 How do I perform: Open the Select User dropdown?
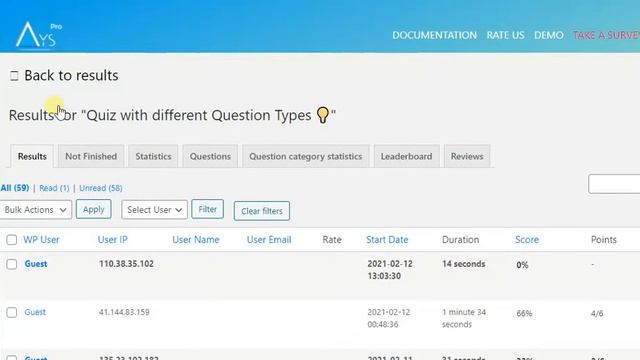pos(154,209)
